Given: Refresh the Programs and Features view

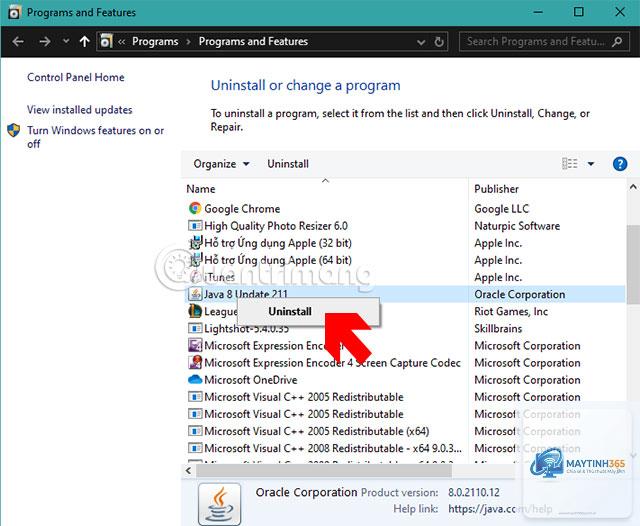Looking at the screenshot, I should pos(439,42).
